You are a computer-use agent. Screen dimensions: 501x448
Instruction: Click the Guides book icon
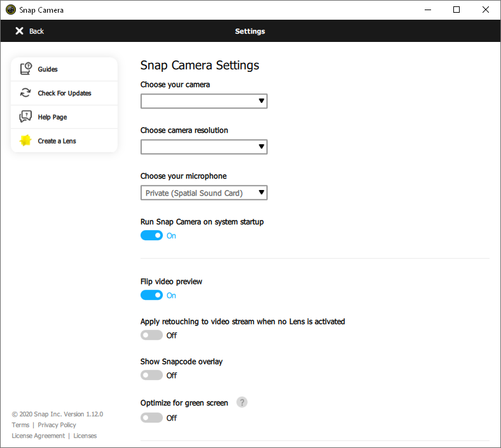pyautogui.click(x=25, y=69)
